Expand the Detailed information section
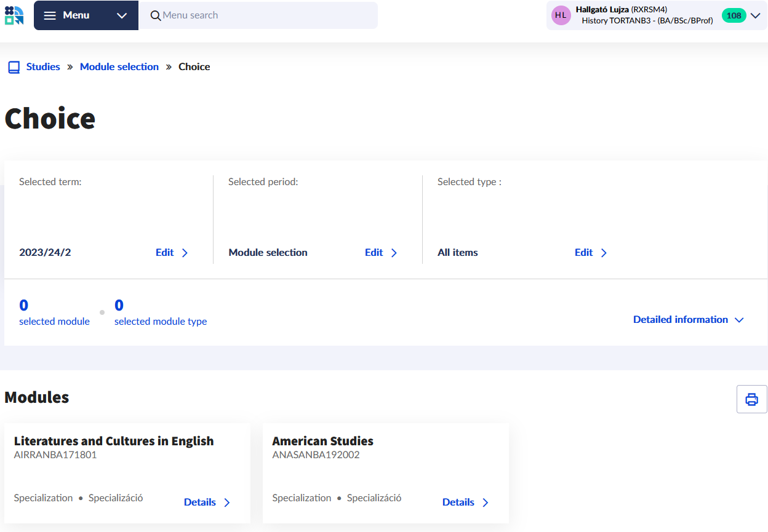 click(688, 320)
